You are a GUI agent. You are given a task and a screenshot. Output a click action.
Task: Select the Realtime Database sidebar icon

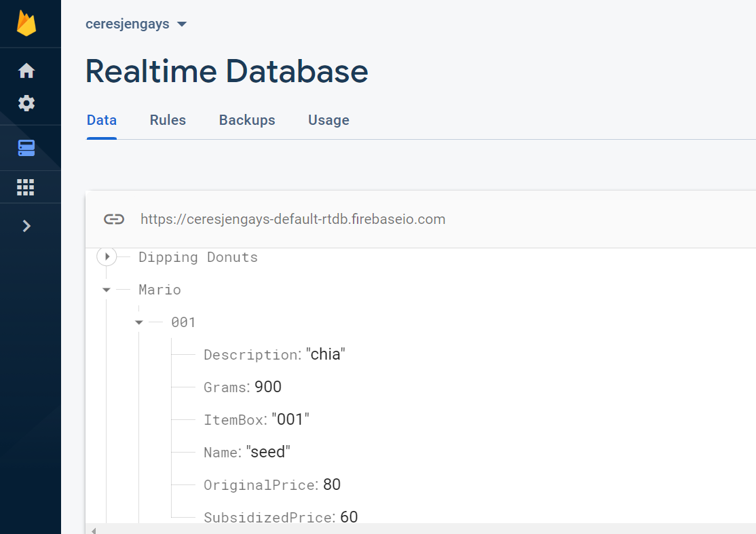click(26, 148)
